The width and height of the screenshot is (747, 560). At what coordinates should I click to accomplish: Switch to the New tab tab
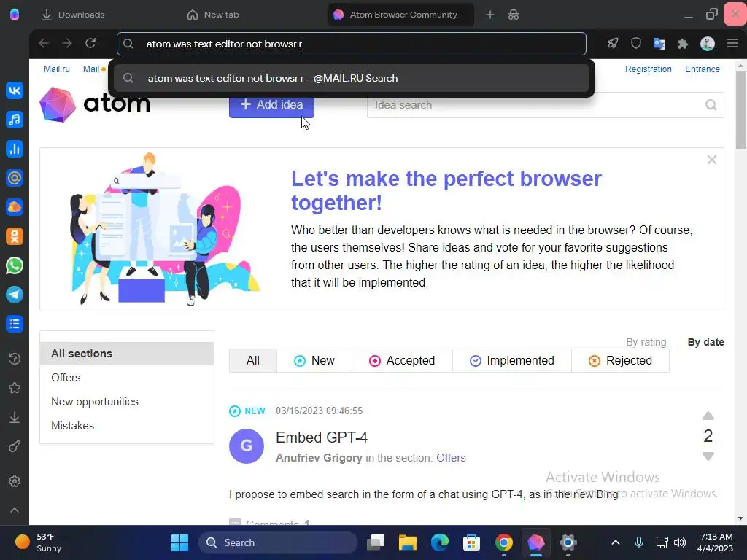coord(213,15)
